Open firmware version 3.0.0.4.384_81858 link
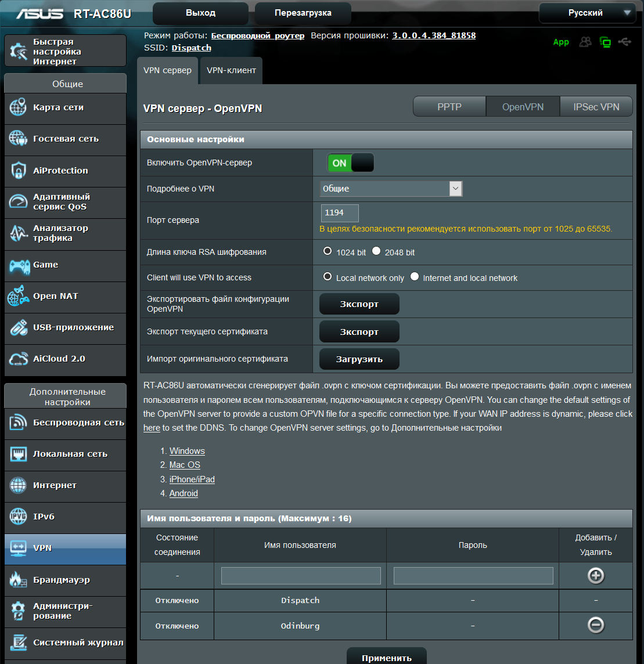This screenshot has height=664, width=644. (434, 35)
